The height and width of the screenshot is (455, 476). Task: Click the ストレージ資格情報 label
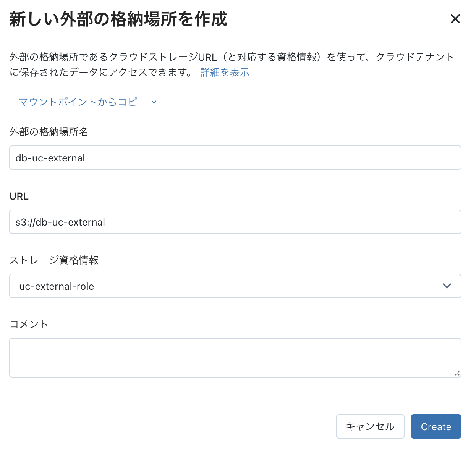(54, 260)
